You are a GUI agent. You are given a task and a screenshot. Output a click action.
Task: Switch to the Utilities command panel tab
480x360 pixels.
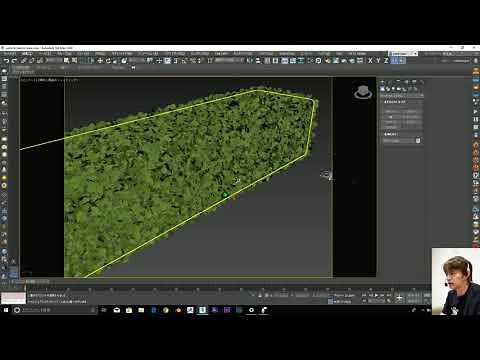[422, 81]
